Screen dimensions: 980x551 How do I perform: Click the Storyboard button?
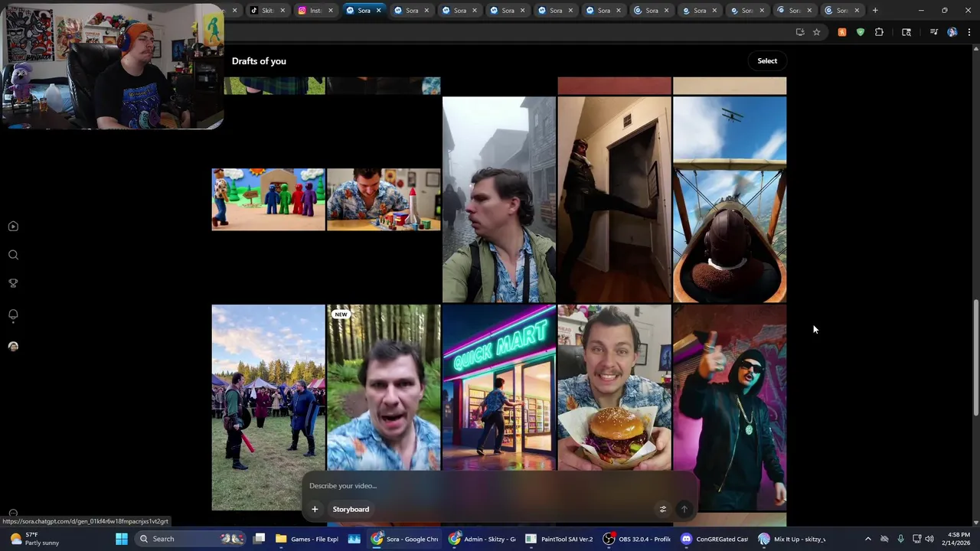click(351, 509)
